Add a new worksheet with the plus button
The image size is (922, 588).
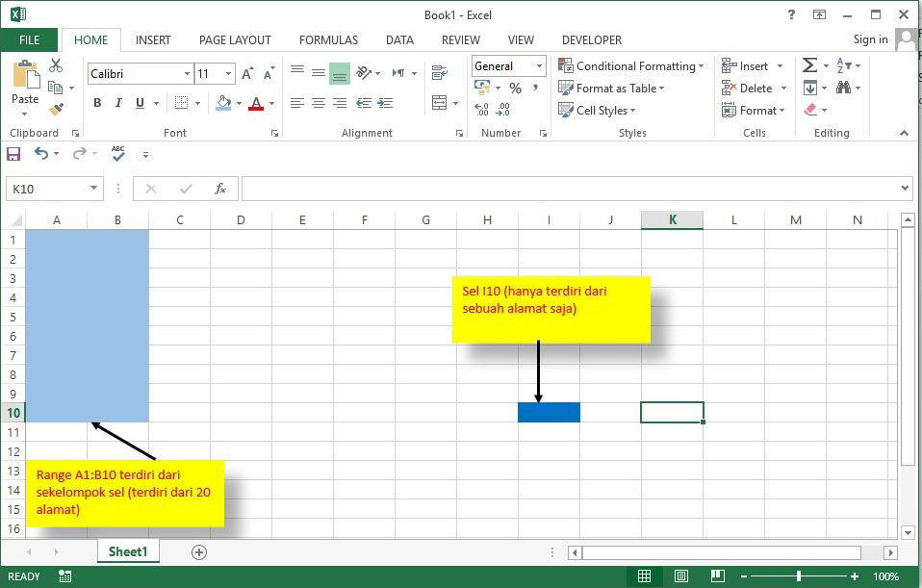tap(197, 551)
